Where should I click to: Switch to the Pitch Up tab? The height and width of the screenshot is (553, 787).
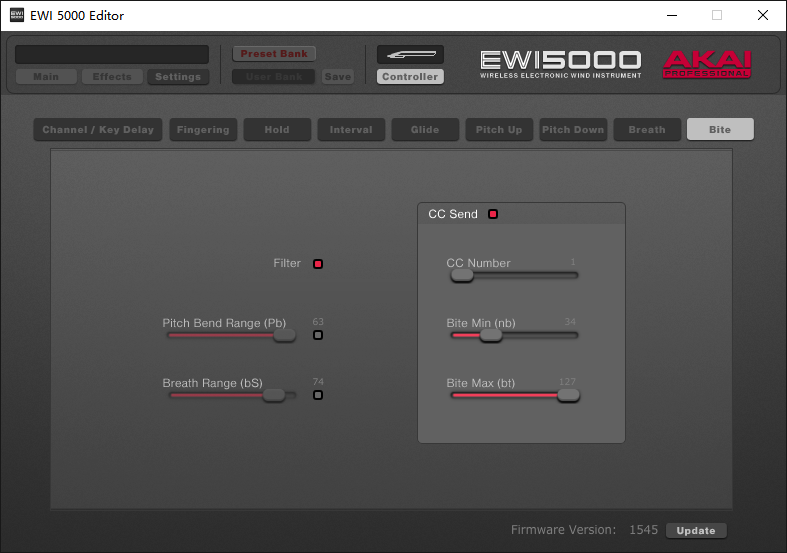point(498,130)
